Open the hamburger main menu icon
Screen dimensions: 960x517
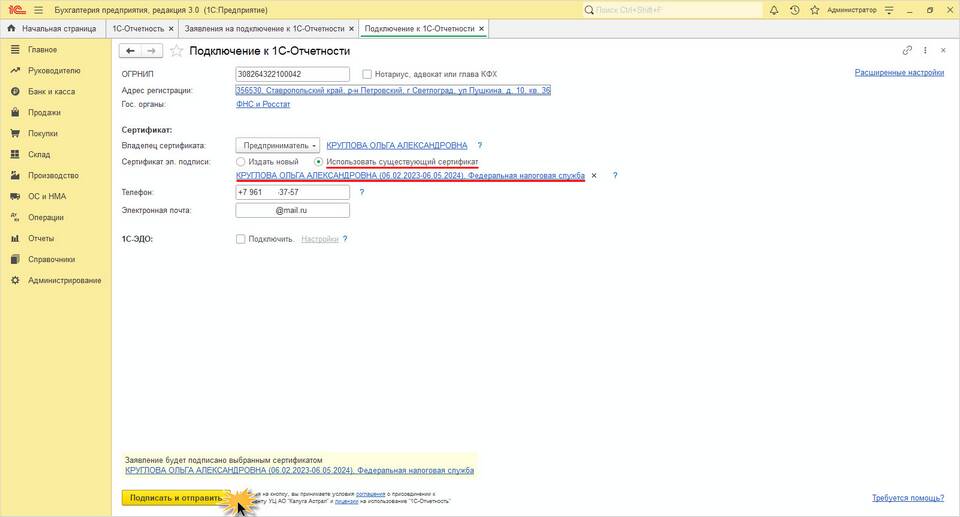(x=38, y=10)
